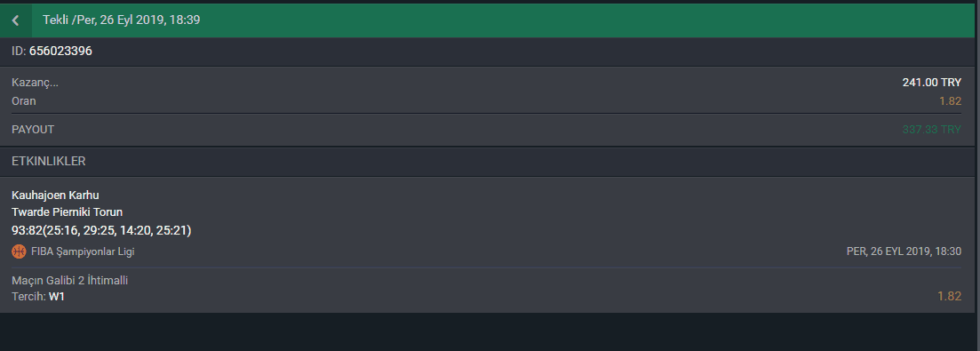Click the basketball sport icon
This screenshot has width=980, height=351.
point(19,251)
